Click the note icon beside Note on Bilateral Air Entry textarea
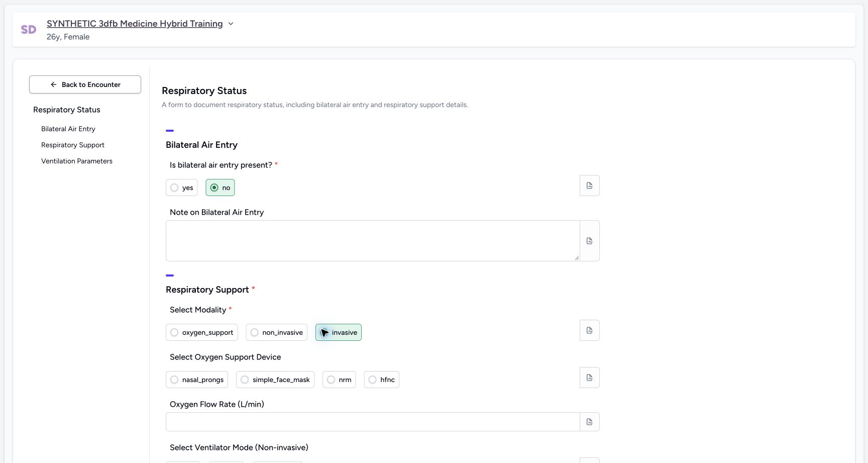Viewport: 868px width, 463px height. [x=589, y=241]
